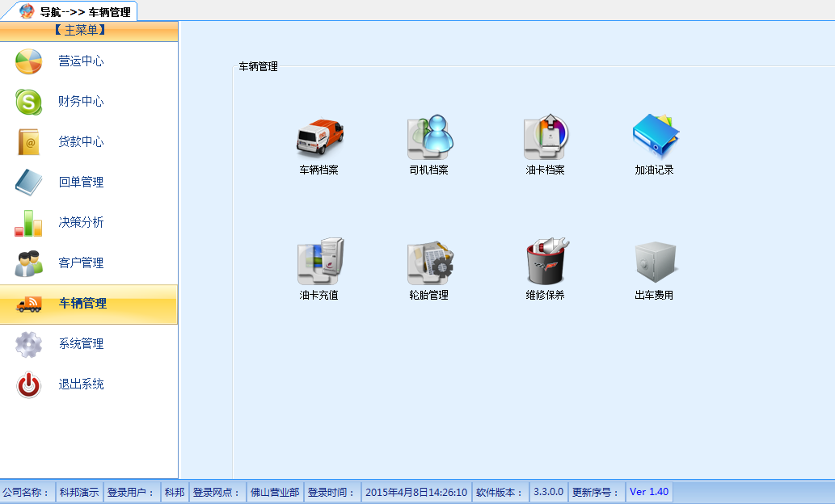Viewport: 835px width, 504px height.
Task: Click the 油卡档案 icon
Action: point(546,137)
